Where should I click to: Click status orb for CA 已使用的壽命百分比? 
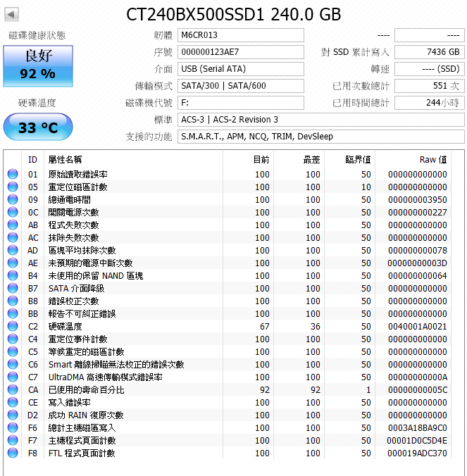click(x=13, y=390)
